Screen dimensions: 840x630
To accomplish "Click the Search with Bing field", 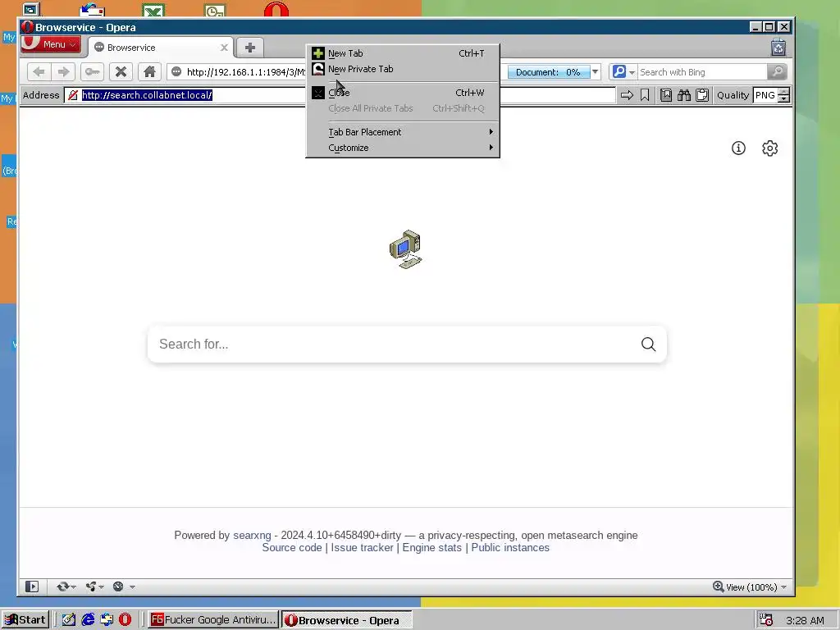I will click(702, 72).
